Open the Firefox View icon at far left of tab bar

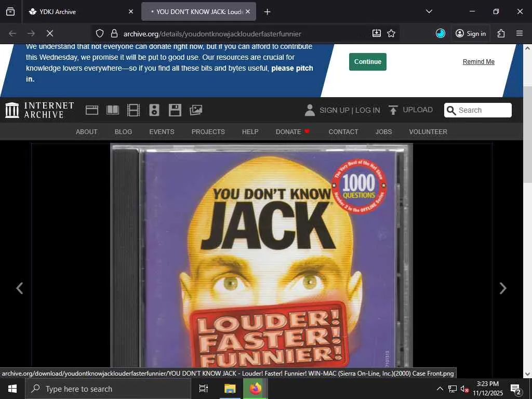10,11
